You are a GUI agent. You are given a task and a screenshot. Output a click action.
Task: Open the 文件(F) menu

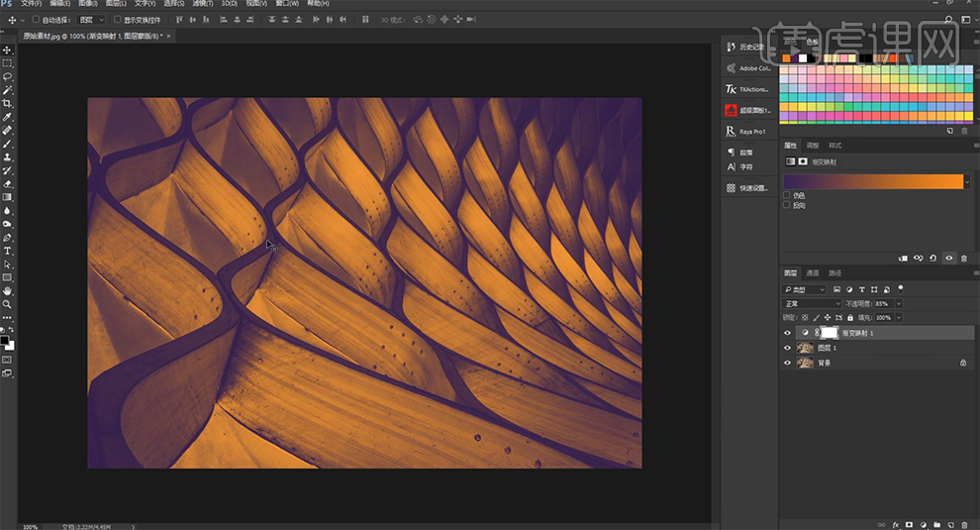[31, 4]
